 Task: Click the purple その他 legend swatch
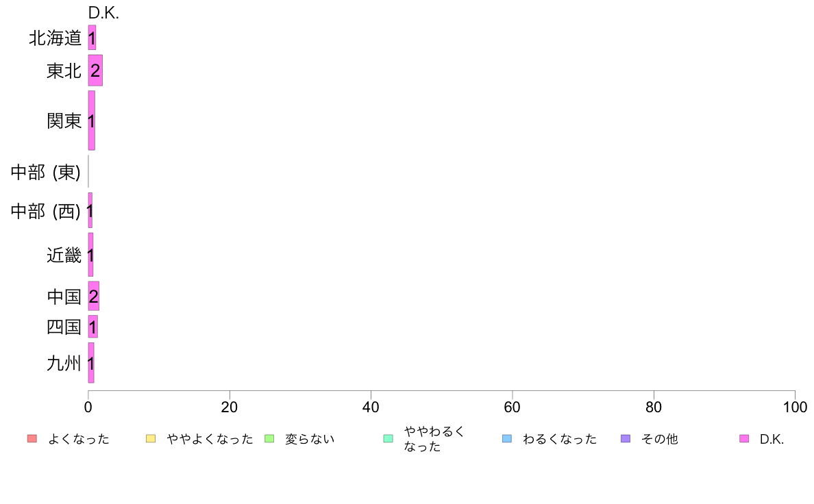click(626, 438)
